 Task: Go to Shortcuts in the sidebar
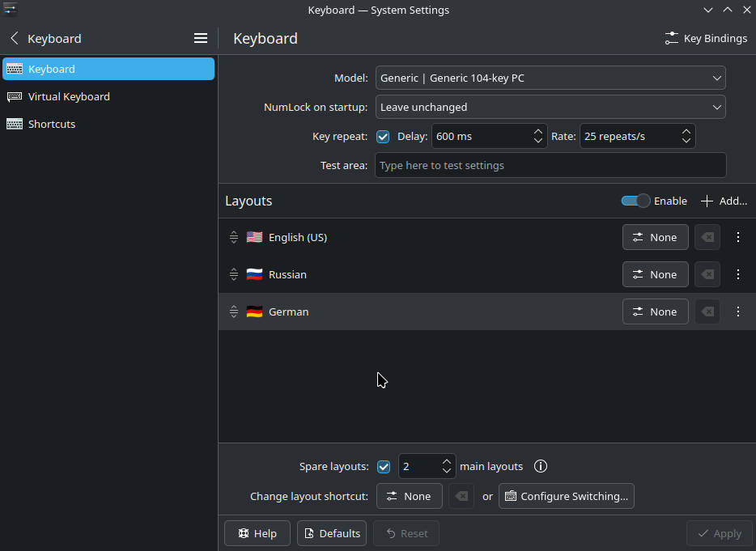[52, 124]
